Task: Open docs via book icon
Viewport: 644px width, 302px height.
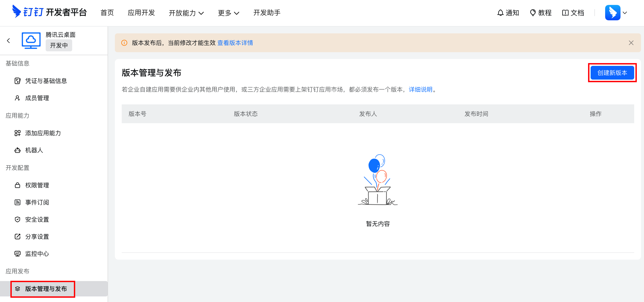Action: pyautogui.click(x=565, y=13)
